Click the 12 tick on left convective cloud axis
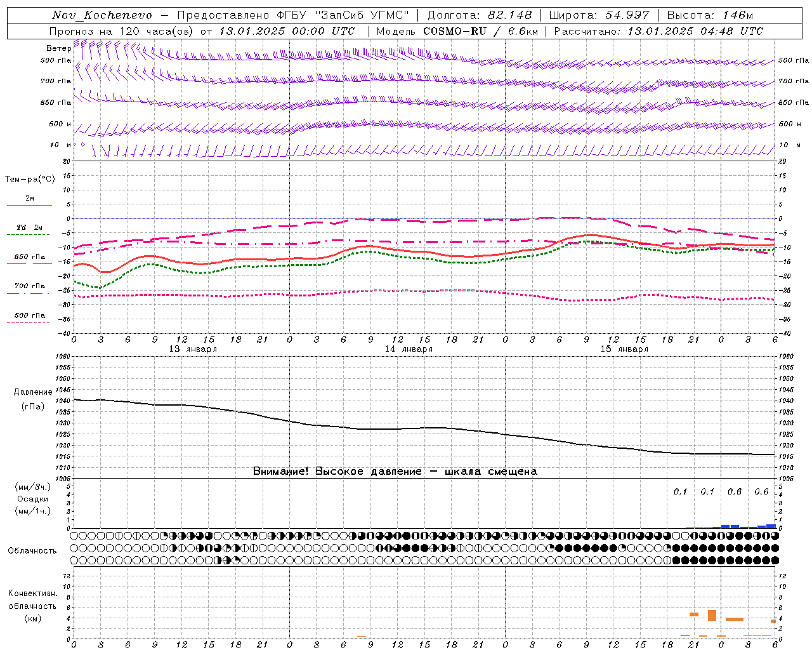This screenshot has width=812, height=650. click(67, 576)
